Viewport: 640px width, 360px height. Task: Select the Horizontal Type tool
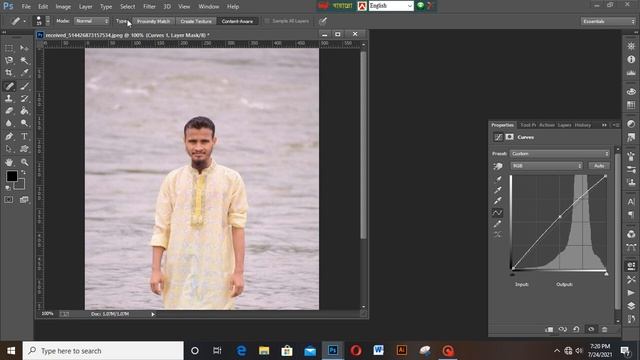(x=24, y=136)
